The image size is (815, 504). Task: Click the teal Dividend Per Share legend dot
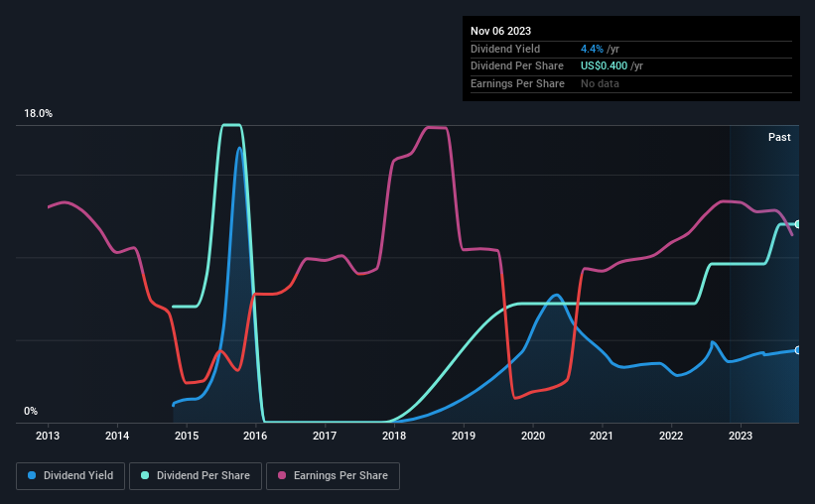pyautogui.click(x=145, y=475)
